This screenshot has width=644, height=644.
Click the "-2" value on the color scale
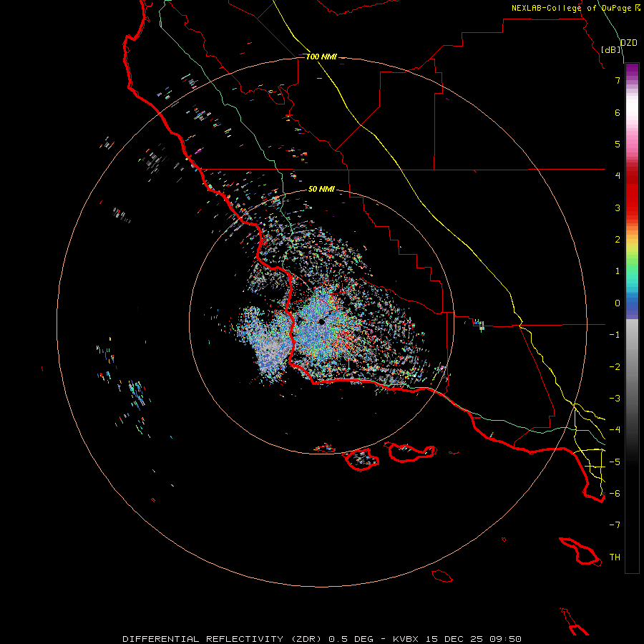(615, 367)
